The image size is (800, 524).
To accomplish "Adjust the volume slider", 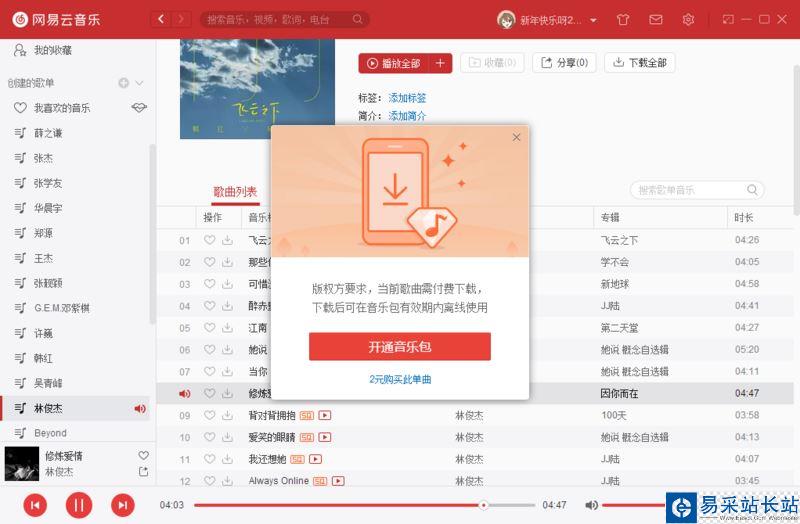I will click(634, 505).
